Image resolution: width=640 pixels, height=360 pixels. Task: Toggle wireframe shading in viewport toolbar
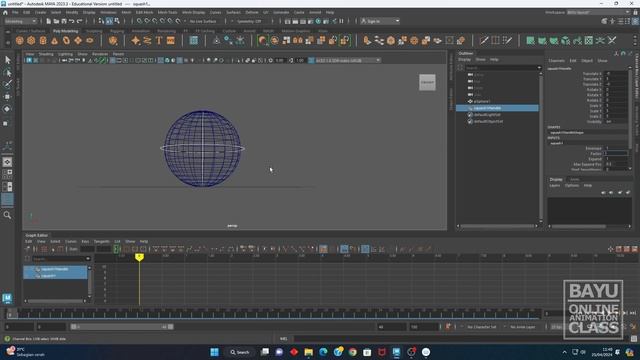pos(160,60)
